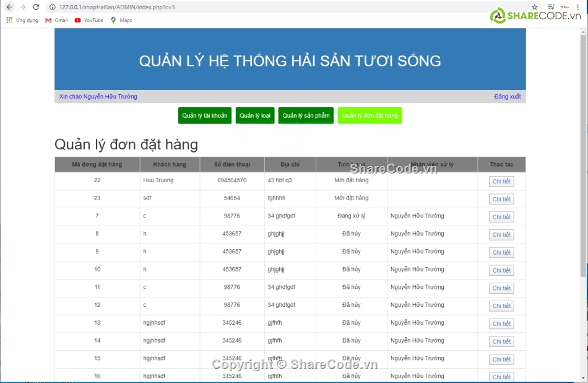
Task: Click the browser back arrow
Action: (10, 7)
